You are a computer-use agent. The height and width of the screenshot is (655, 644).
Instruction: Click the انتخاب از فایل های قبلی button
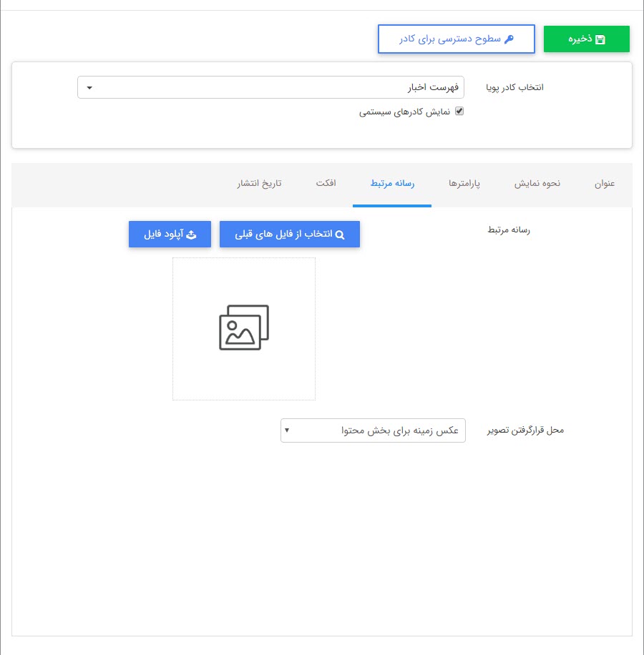tap(290, 234)
